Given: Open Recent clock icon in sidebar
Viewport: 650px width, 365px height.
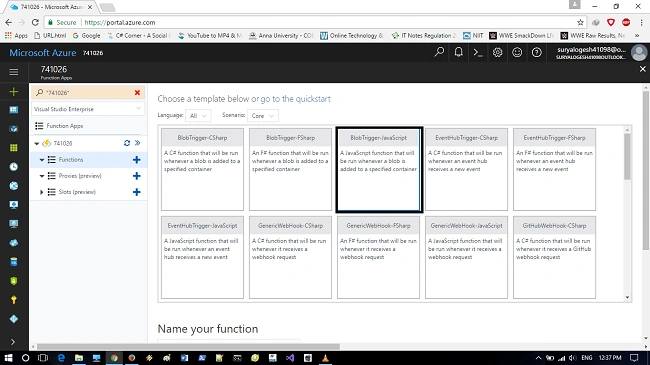Looking at the screenshot, I should point(14,167).
